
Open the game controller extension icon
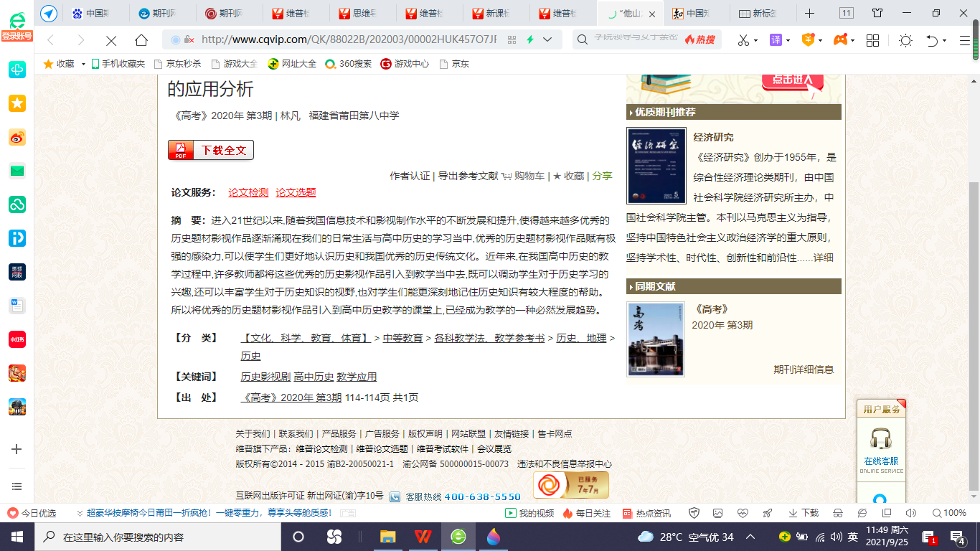(839, 40)
